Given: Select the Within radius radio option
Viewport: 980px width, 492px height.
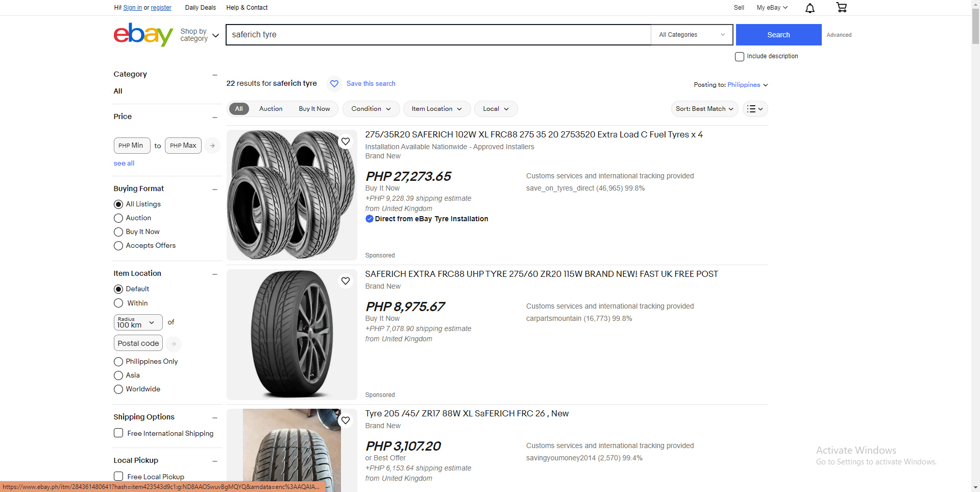Looking at the screenshot, I should pyautogui.click(x=118, y=303).
